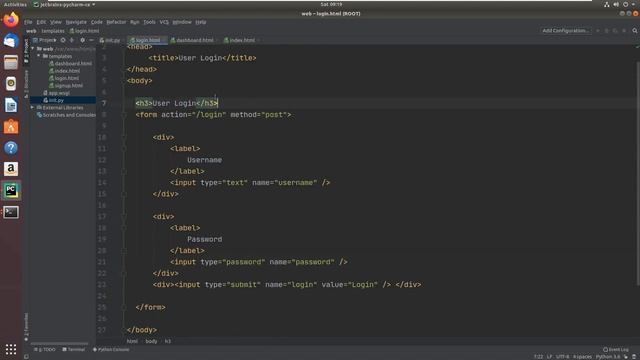The height and width of the screenshot is (360, 640).
Task: Collapse the templates folder
Action: click(x=39, y=56)
